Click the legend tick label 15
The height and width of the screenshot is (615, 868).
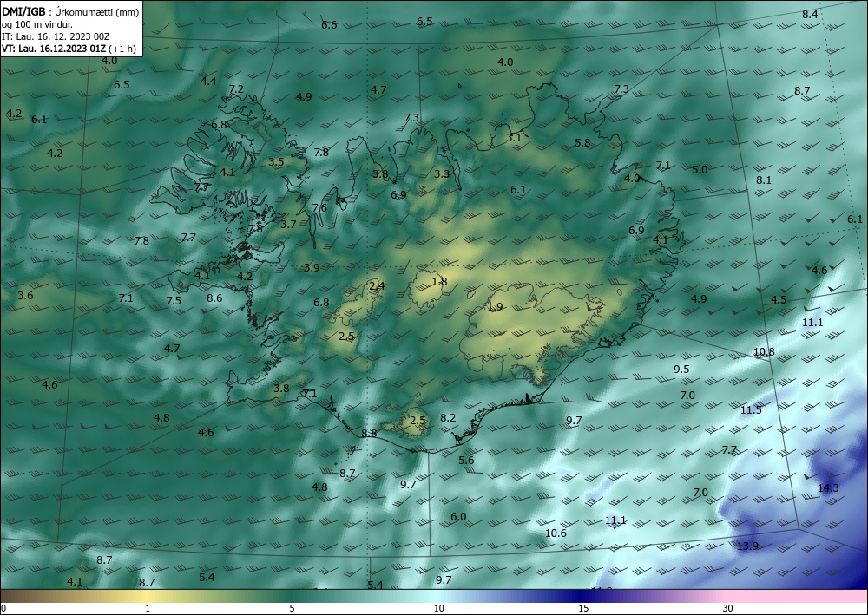(x=583, y=609)
